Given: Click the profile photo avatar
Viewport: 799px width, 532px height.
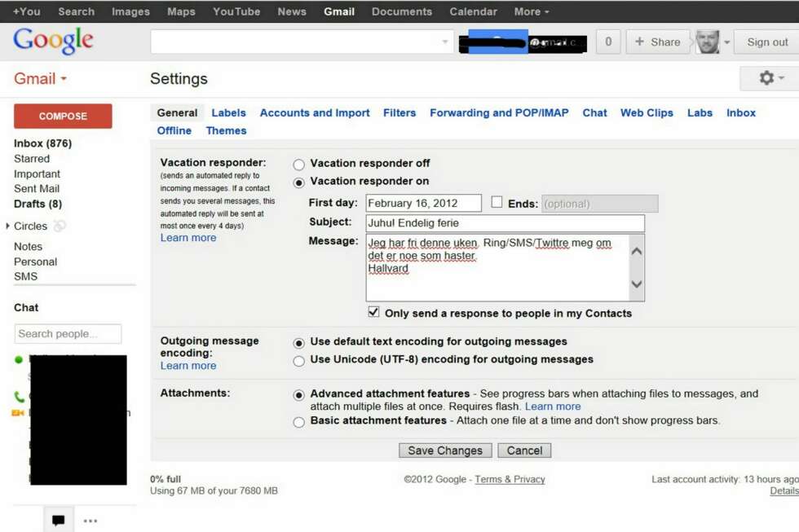Looking at the screenshot, I should click(x=708, y=42).
